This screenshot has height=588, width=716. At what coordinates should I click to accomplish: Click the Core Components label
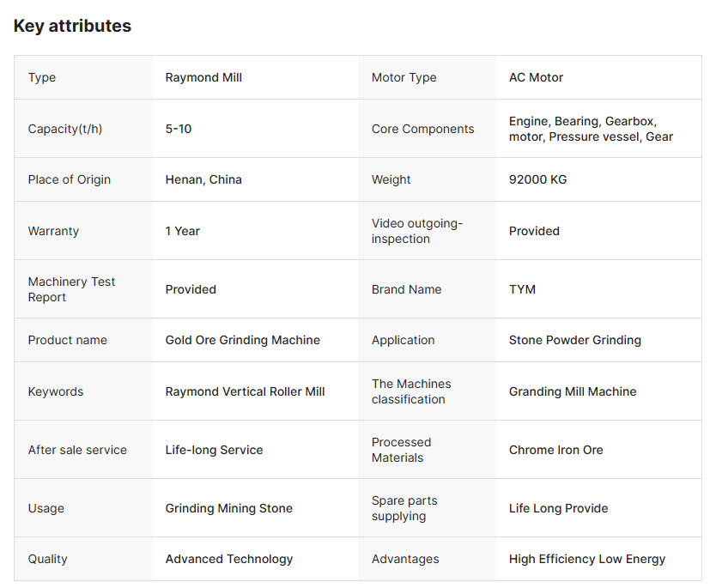coord(423,129)
